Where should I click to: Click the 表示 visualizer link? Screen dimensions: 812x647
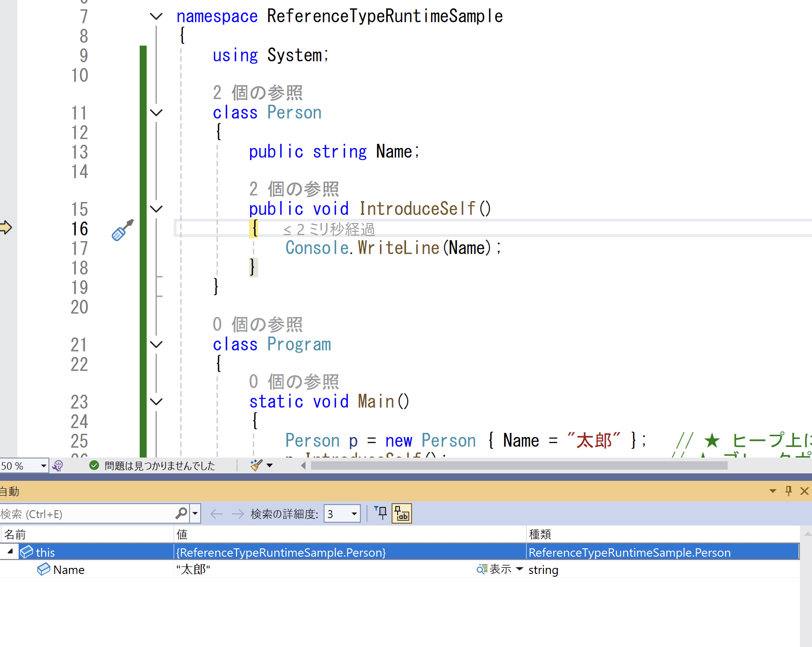[x=494, y=569]
